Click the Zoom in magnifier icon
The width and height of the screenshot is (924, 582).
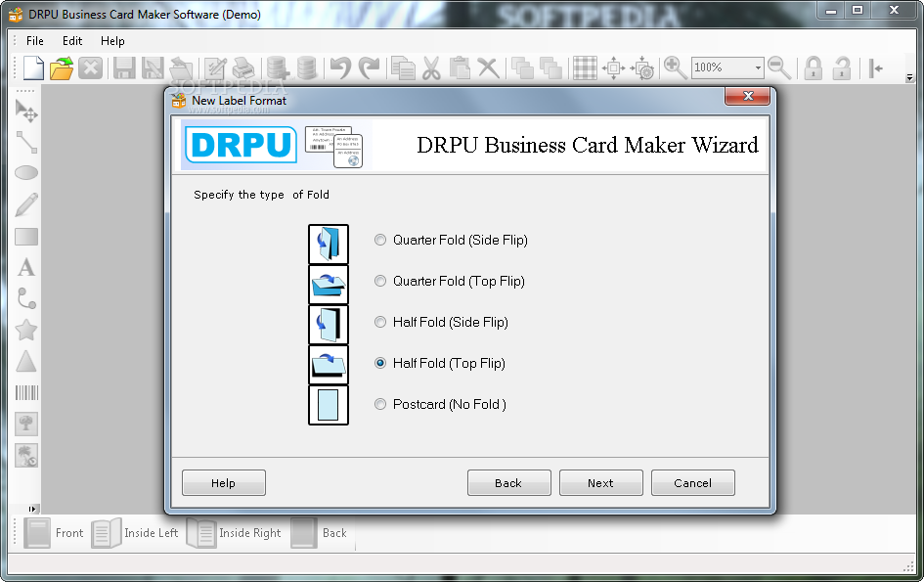[x=676, y=67]
